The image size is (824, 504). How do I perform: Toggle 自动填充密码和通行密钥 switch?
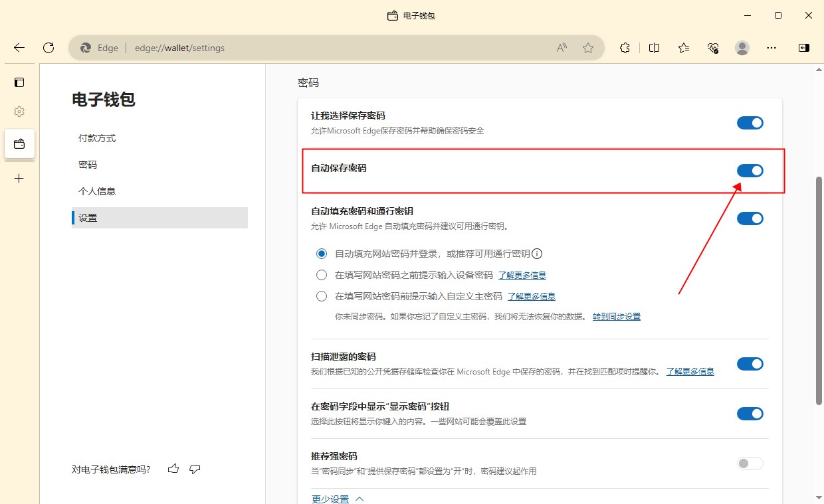point(750,218)
